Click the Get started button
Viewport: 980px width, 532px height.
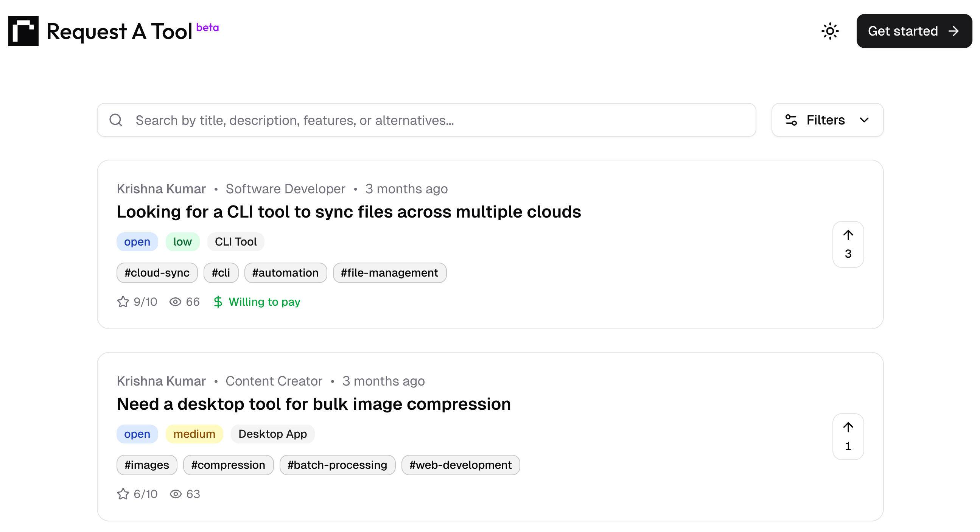(x=913, y=31)
